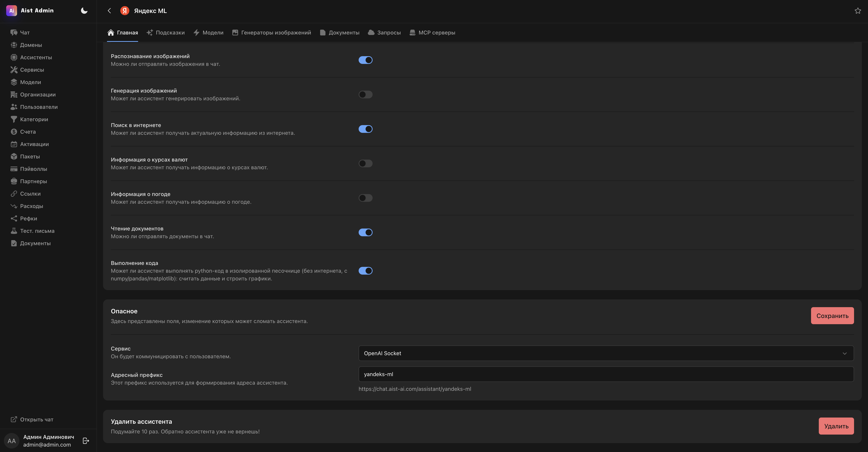This screenshot has height=452, width=868.
Task: Open Рефки share icon in sidebar
Action: click(14, 219)
